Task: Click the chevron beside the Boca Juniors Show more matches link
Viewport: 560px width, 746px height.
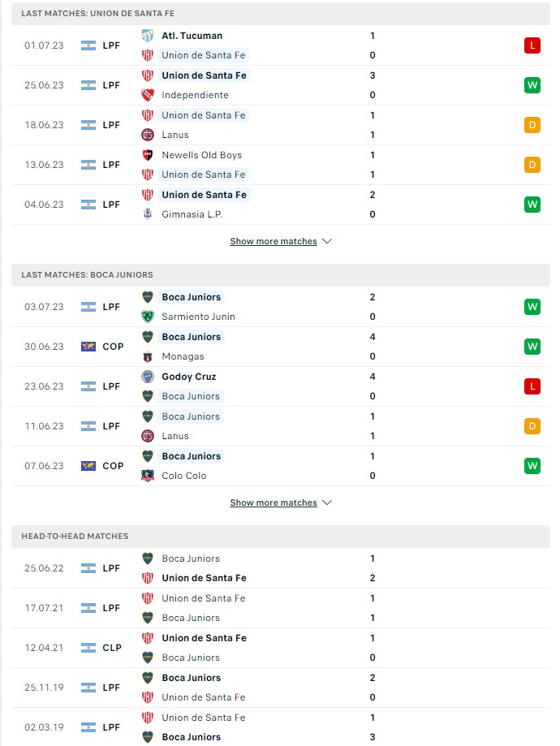Action: (327, 503)
